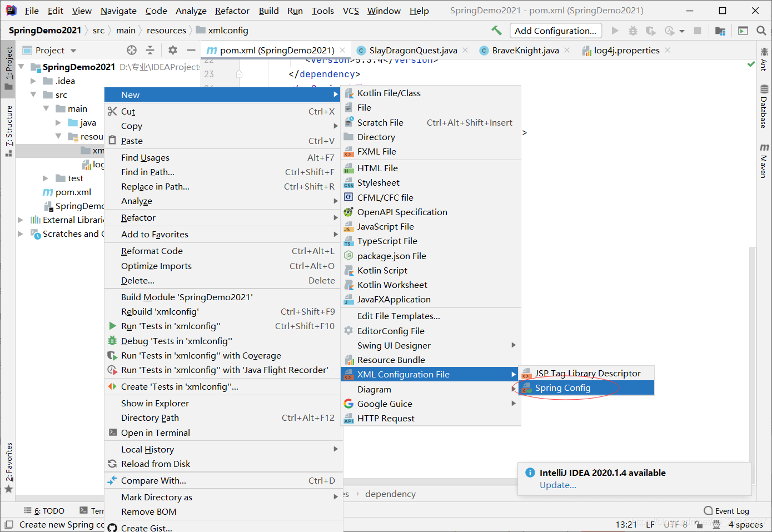
Task: Expand Scratches and Consoles node
Action: 21,234
